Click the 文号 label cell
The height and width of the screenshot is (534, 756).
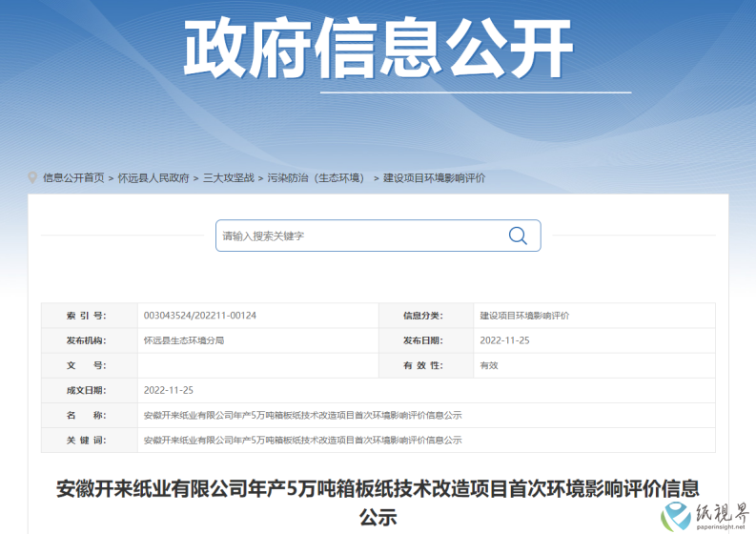tap(90, 365)
